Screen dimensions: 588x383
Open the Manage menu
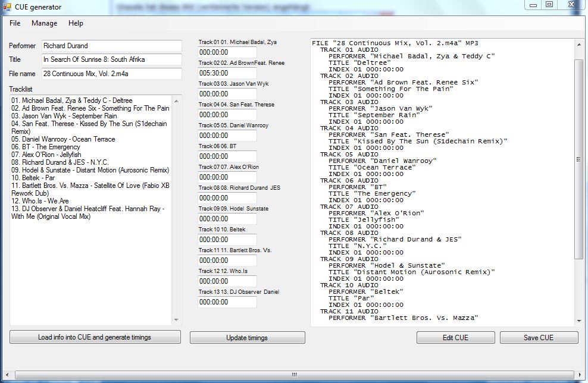[x=45, y=23]
